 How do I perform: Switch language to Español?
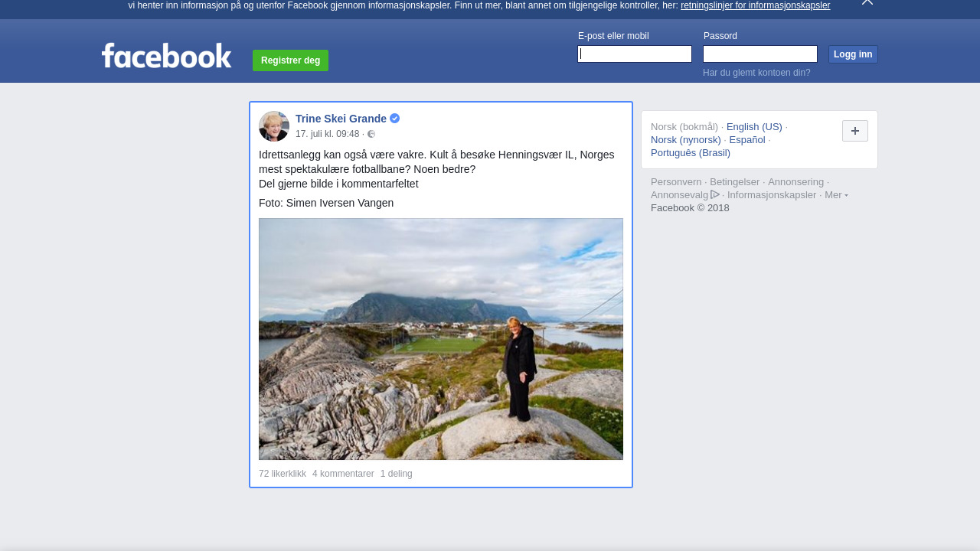(x=747, y=140)
